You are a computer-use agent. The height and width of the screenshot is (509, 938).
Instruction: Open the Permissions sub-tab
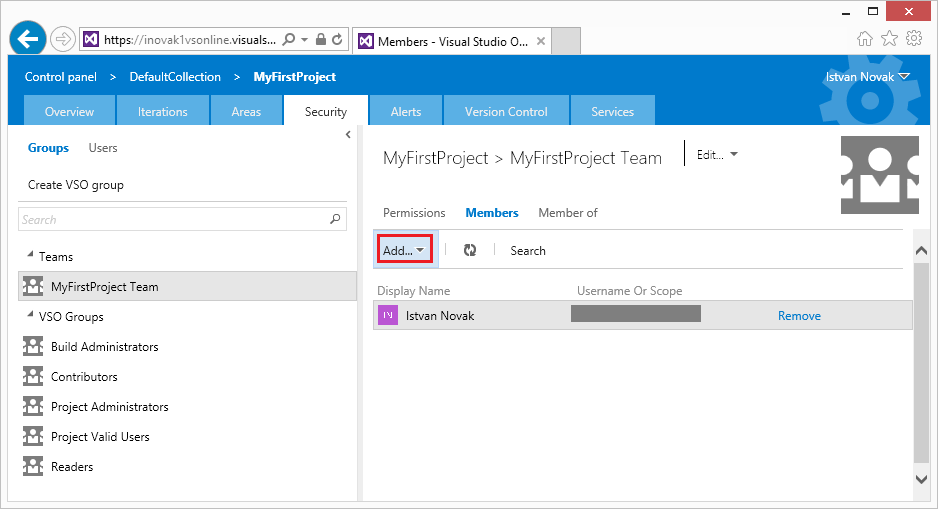click(414, 212)
